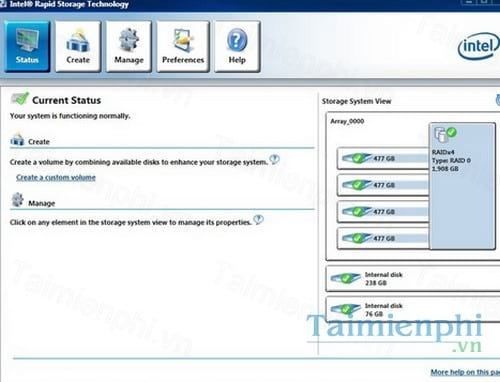Click the 'Your system is functioning normally' text
This screenshot has width=500, height=382.
(x=70, y=116)
